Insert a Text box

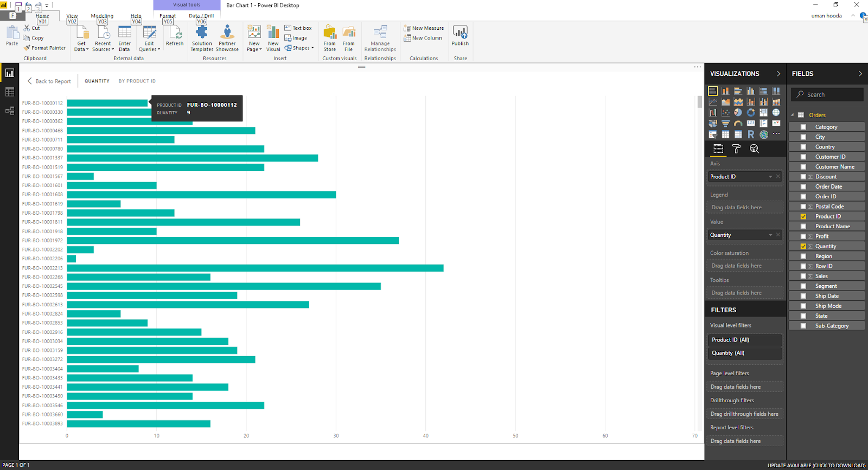(298, 28)
